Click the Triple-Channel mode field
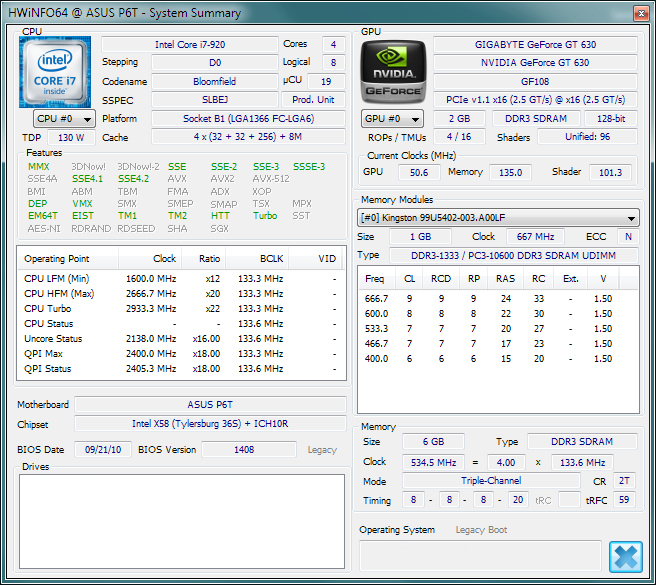This screenshot has height=585, width=656. pyautogui.click(x=491, y=481)
